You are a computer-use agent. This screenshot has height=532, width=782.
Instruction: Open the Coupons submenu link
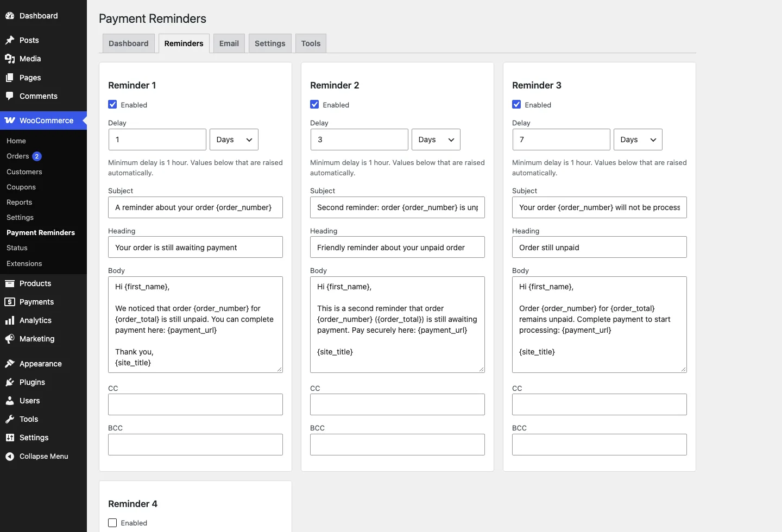point(21,187)
